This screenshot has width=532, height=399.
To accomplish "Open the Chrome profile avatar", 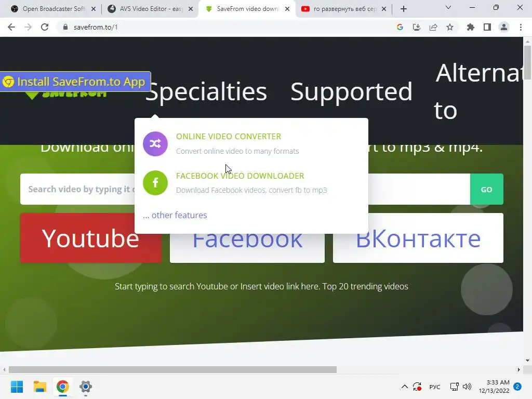I will pyautogui.click(x=504, y=27).
